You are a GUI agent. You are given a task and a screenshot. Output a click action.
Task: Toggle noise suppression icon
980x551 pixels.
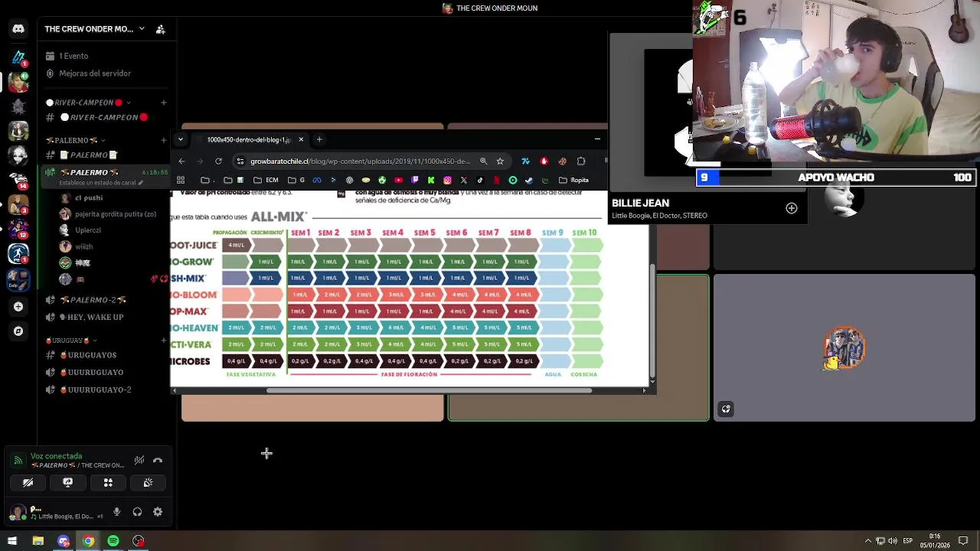(139, 460)
